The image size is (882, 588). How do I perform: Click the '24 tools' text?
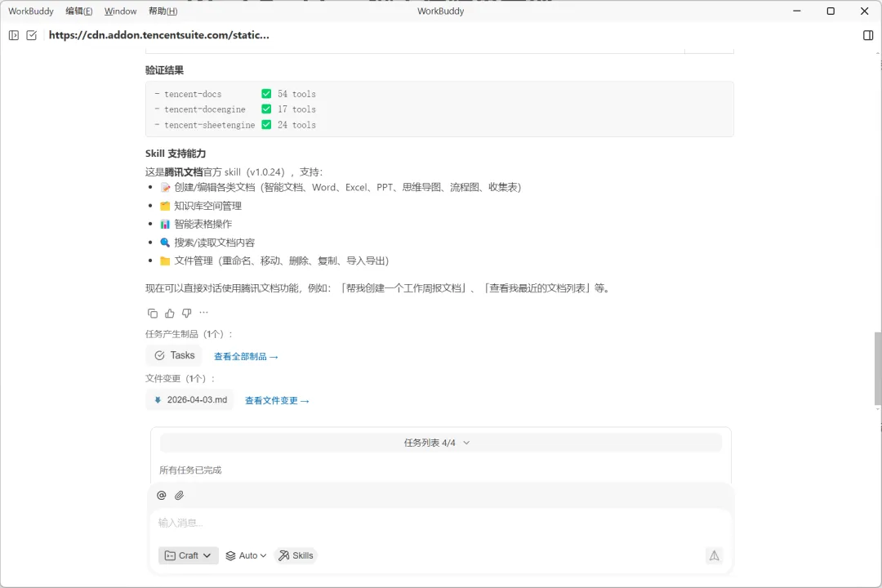coord(296,125)
